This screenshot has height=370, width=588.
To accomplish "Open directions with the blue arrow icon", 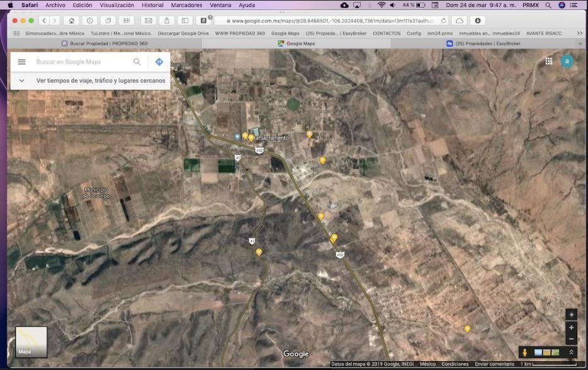I will click(159, 62).
